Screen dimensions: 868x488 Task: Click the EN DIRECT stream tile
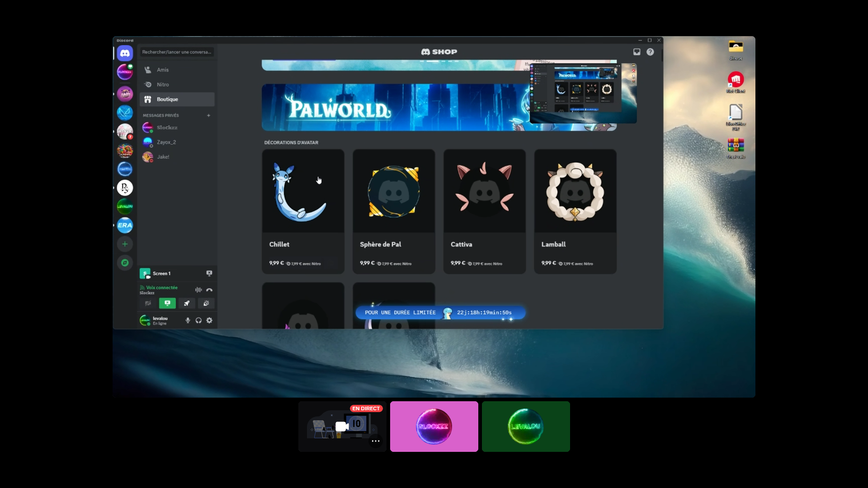click(x=342, y=427)
